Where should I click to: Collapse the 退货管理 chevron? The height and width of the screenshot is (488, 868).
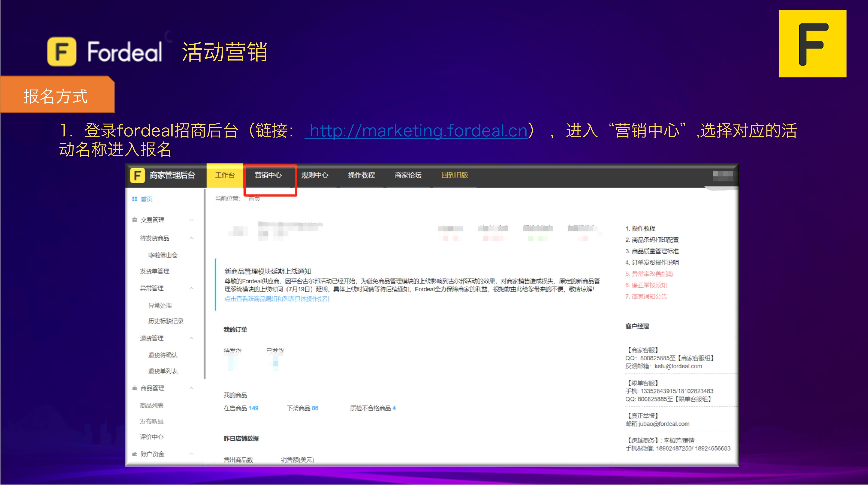point(191,338)
